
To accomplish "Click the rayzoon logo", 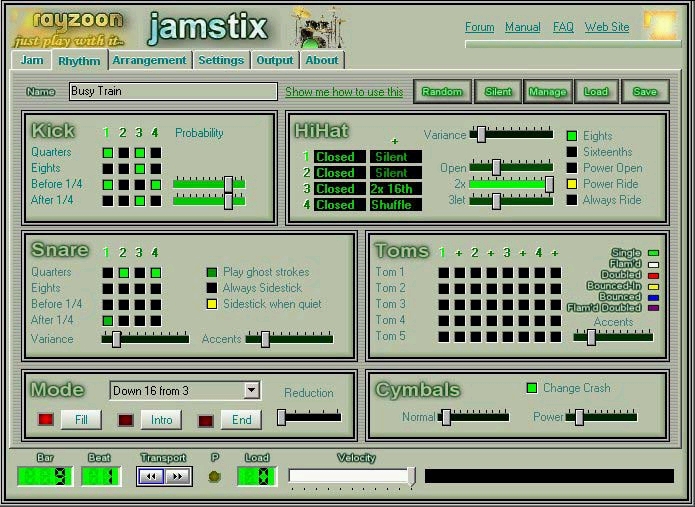I will click(70, 28).
